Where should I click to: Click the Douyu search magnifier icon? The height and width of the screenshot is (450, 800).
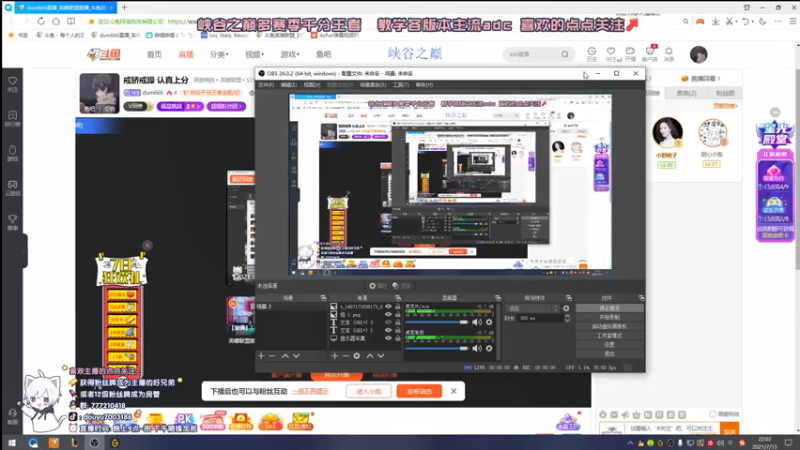pyautogui.click(x=565, y=54)
